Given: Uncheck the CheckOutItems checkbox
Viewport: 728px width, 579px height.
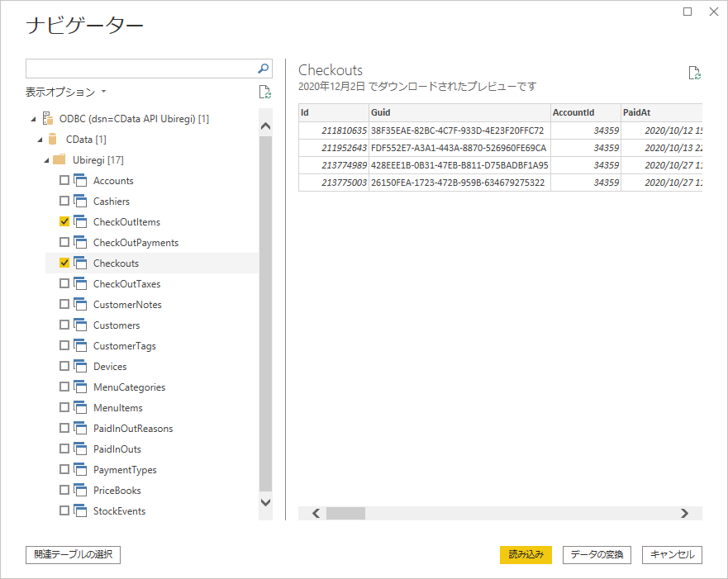Looking at the screenshot, I should [x=64, y=222].
